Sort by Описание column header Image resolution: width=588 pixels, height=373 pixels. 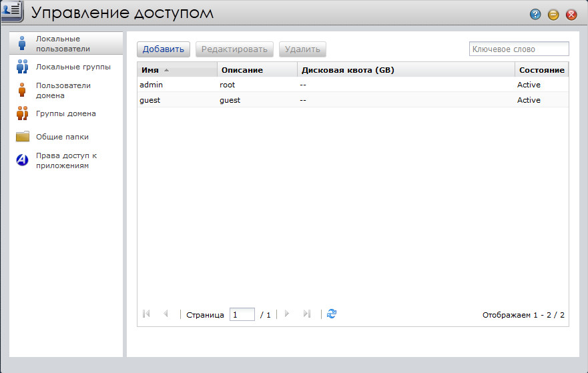[241, 70]
